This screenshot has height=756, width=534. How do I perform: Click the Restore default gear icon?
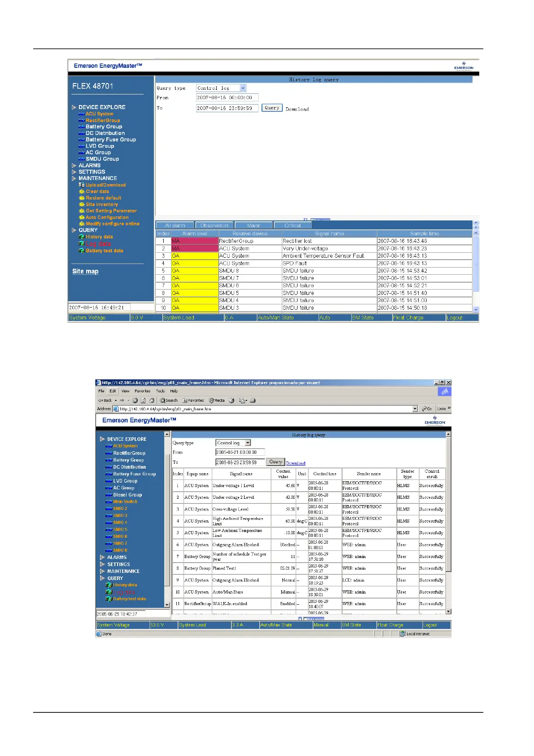82,198
